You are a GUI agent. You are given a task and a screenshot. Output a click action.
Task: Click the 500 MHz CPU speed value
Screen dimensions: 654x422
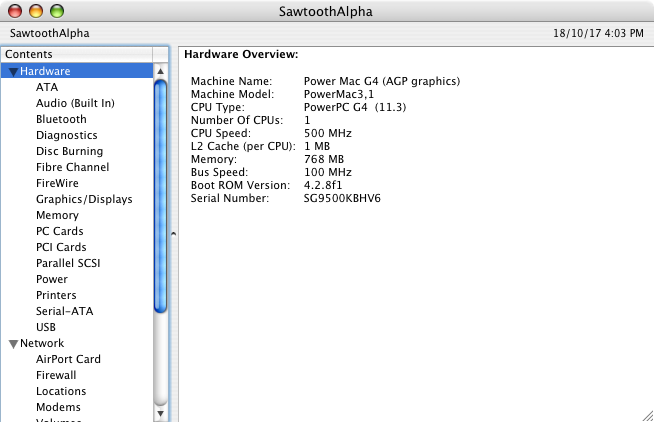(327, 133)
